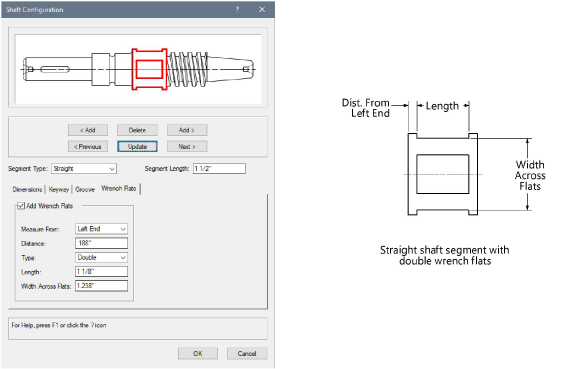This screenshot has width=567, height=369.
Task: Select the tapered right end segment in preview
Action: (231, 69)
